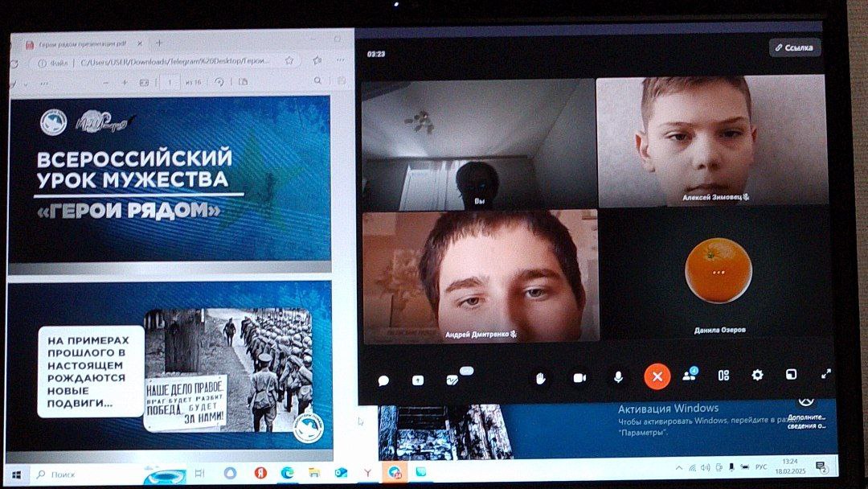Open more PDF toolbar options on the left

(44, 84)
